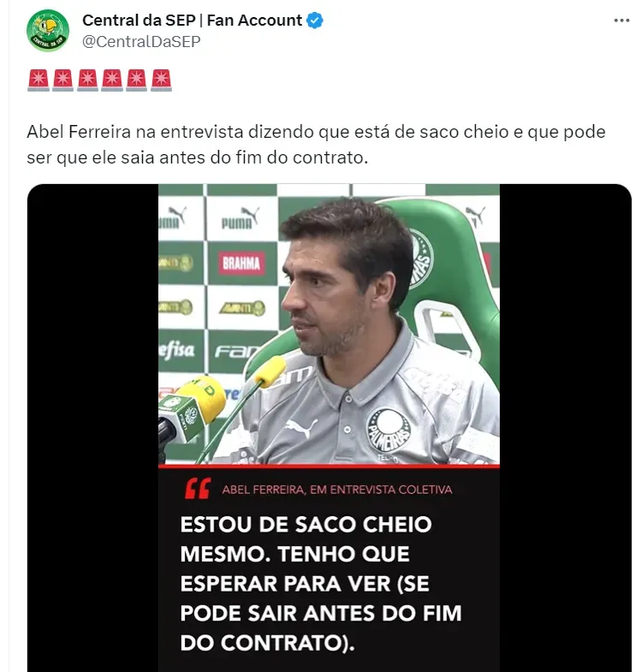Click the Avanti logo beneath the Brahma logo
Viewport: 641px width, 672px height.
point(242,308)
